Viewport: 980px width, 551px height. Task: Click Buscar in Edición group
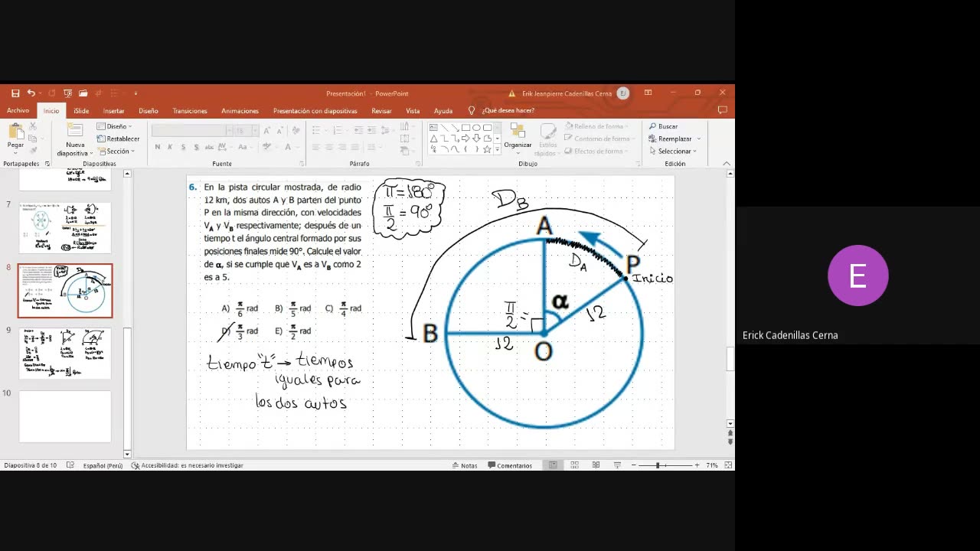click(663, 126)
